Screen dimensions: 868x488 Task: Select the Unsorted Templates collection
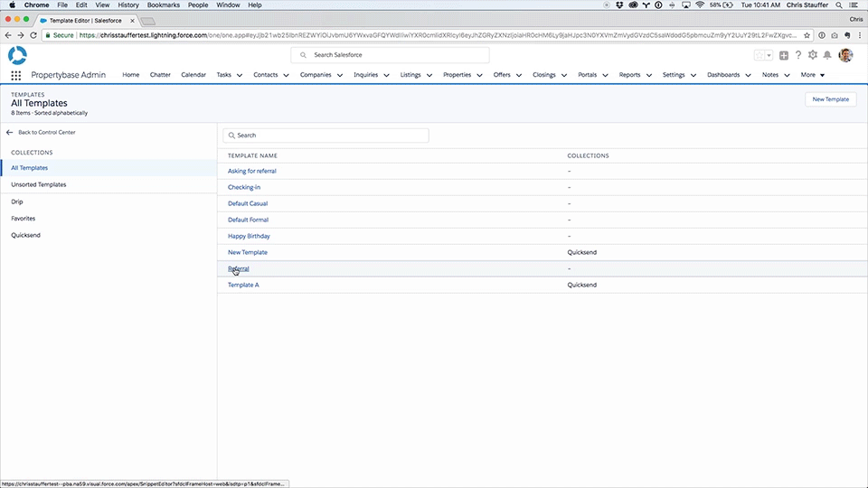point(108,184)
